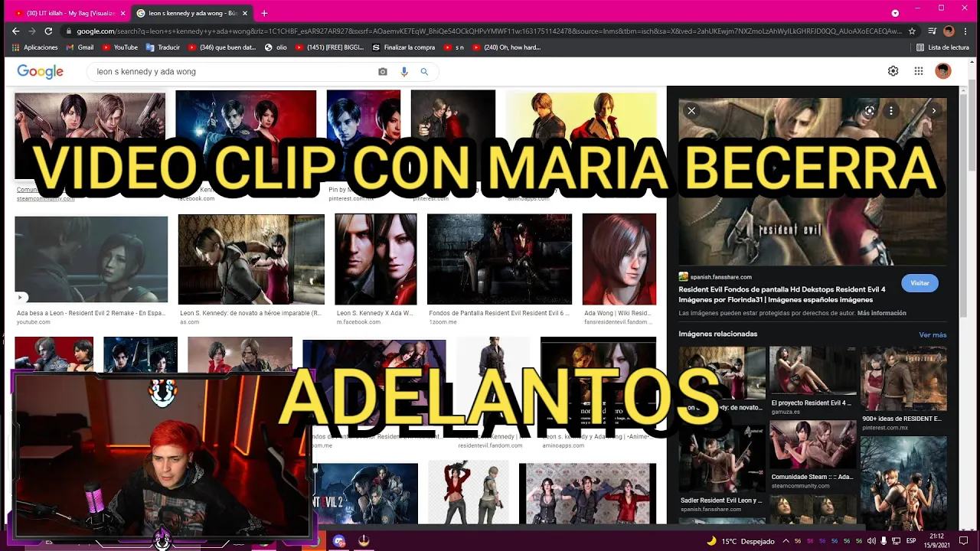Image resolution: width=980 pixels, height=551 pixels.
Task: Open the volume speaker tray icon
Action: (871, 541)
